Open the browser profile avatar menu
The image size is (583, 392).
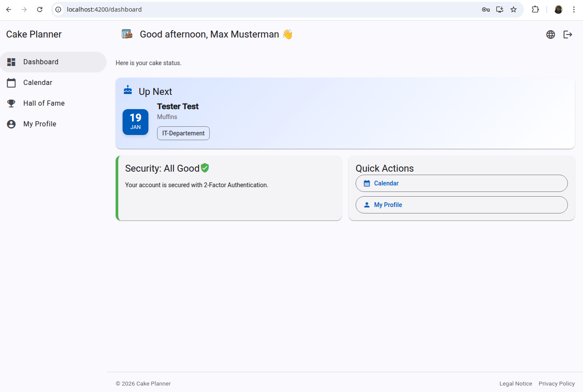coord(558,9)
